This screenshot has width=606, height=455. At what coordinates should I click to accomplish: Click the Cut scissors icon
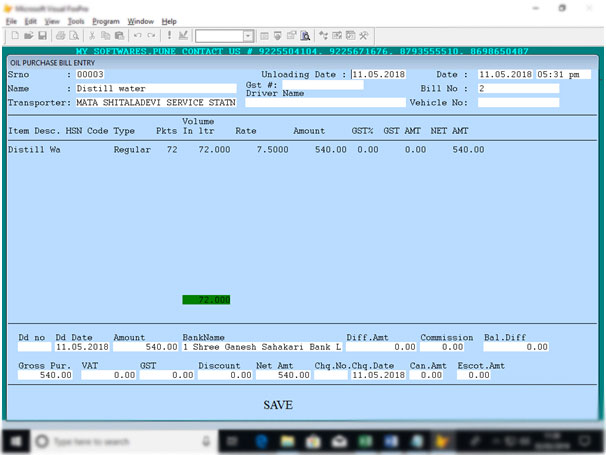(x=92, y=36)
